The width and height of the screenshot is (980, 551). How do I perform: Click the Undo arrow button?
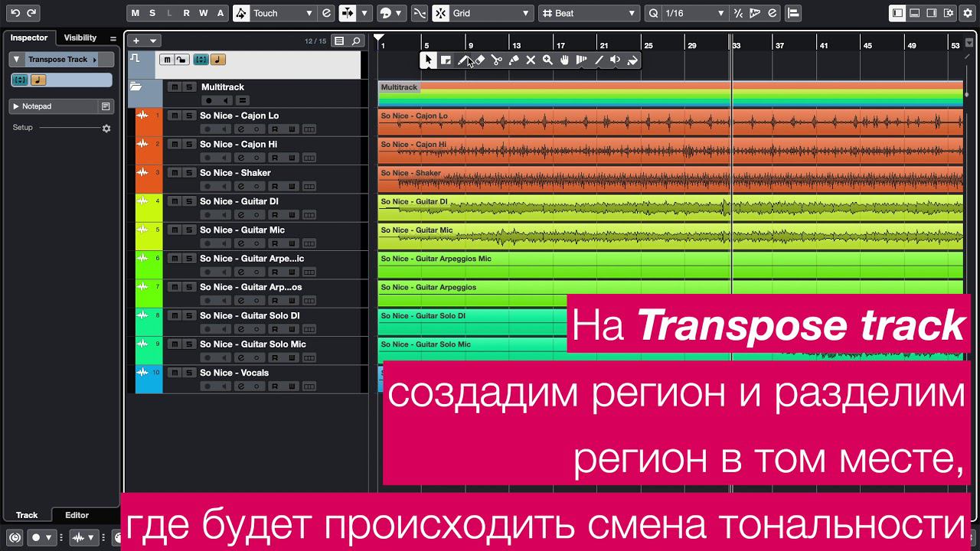click(15, 13)
